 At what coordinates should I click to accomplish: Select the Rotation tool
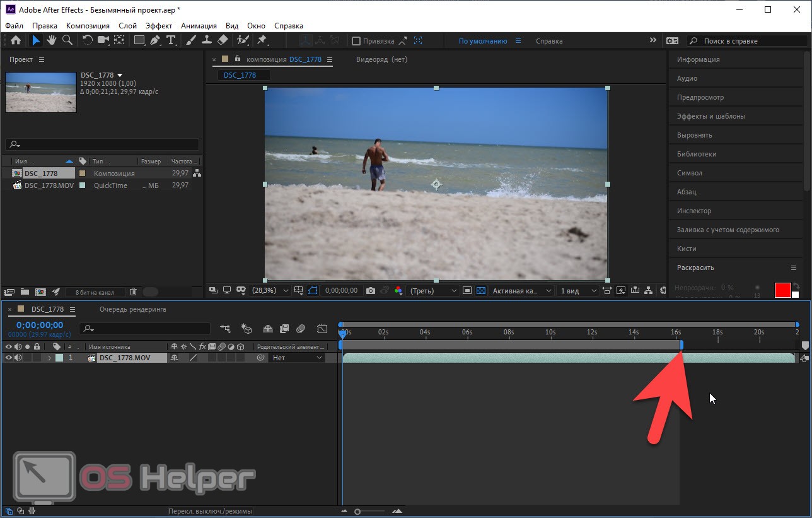click(88, 40)
